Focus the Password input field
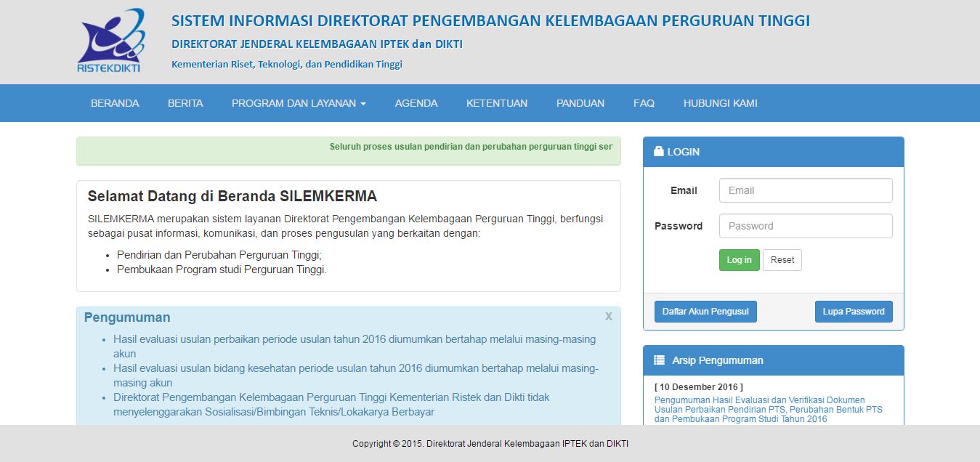 tap(806, 226)
